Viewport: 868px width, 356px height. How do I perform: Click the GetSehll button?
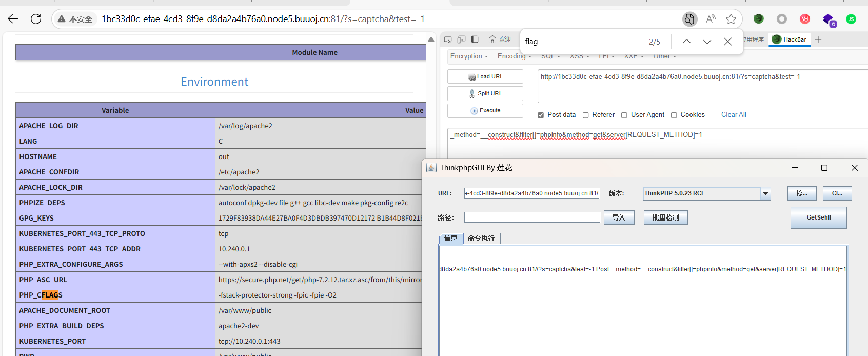[x=819, y=217]
